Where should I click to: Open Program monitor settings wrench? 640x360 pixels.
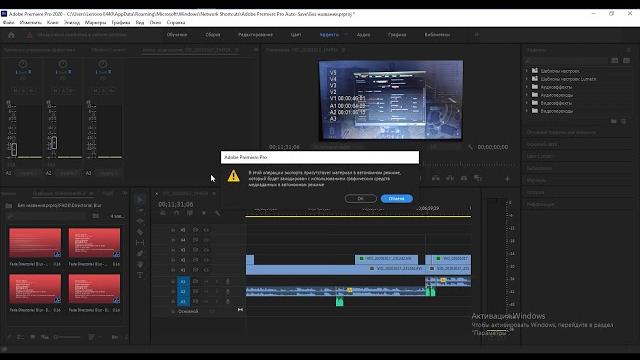471,147
